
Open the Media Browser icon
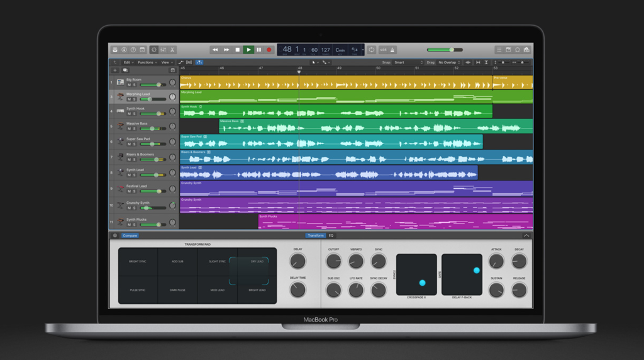tap(526, 50)
